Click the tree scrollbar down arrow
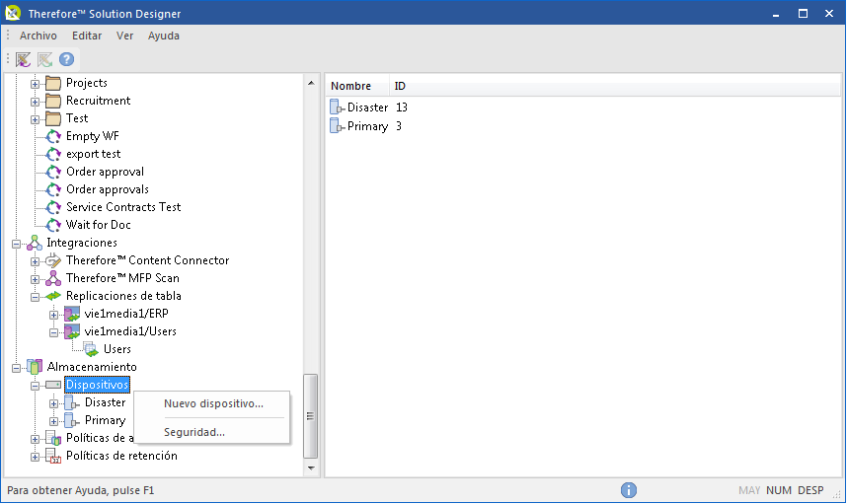Screen dimensions: 847x504 click(x=311, y=468)
